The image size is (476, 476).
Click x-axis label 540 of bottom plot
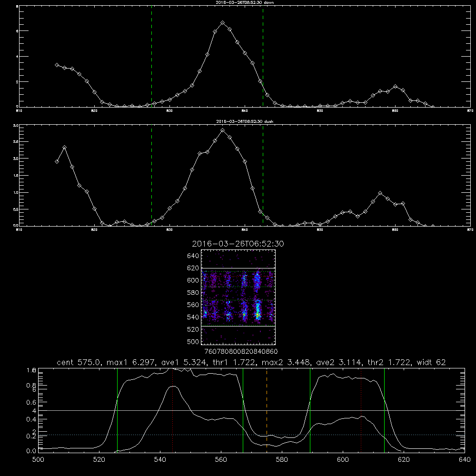pyautogui.click(x=160, y=460)
